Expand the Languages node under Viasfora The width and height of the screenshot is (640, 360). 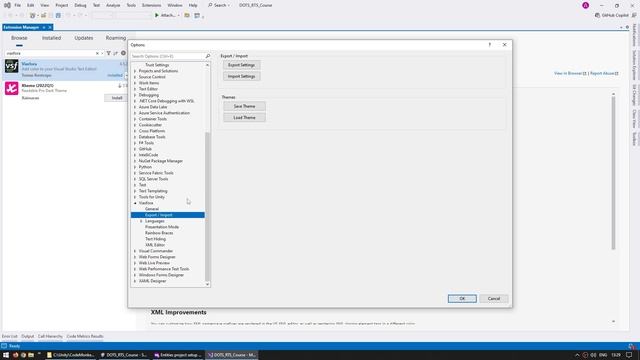click(141, 221)
